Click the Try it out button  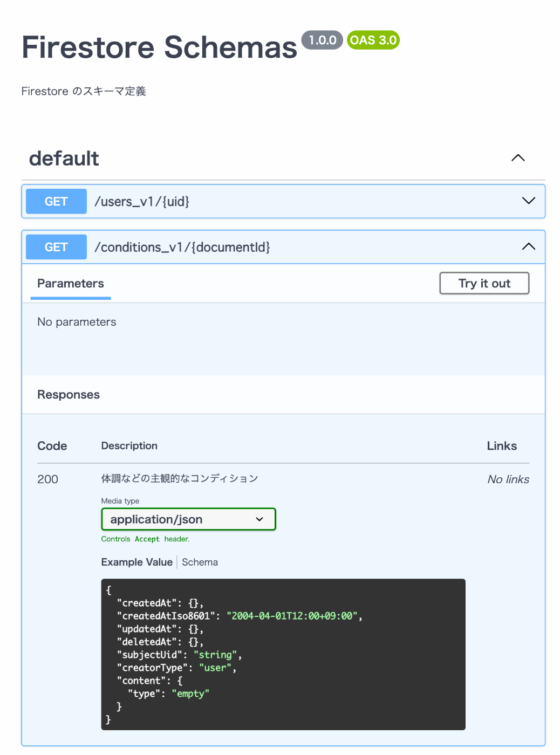(484, 283)
